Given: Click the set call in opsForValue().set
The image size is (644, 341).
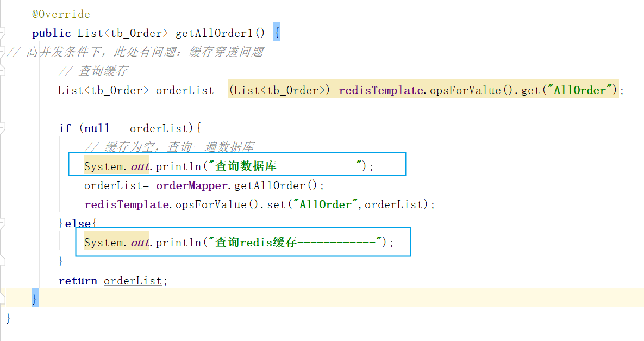Looking at the screenshot, I should click(277, 204).
